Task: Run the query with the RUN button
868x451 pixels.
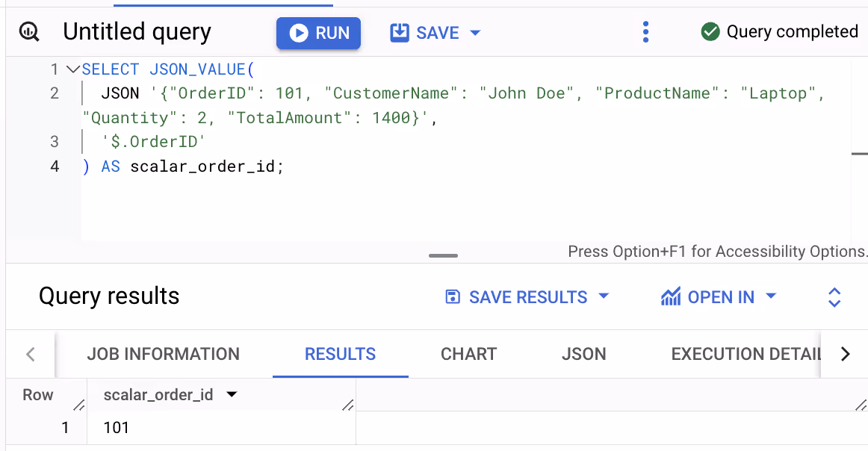Action: (318, 33)
